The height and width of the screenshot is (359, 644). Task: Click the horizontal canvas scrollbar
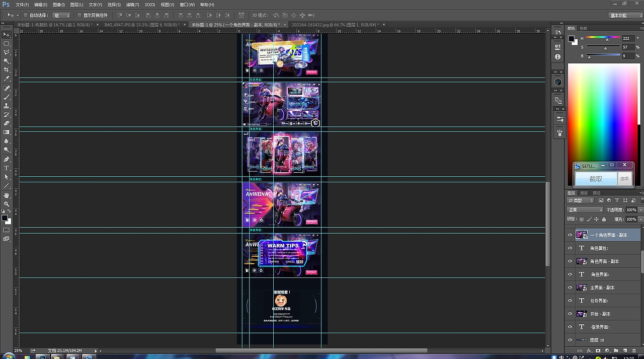[321, 350]
